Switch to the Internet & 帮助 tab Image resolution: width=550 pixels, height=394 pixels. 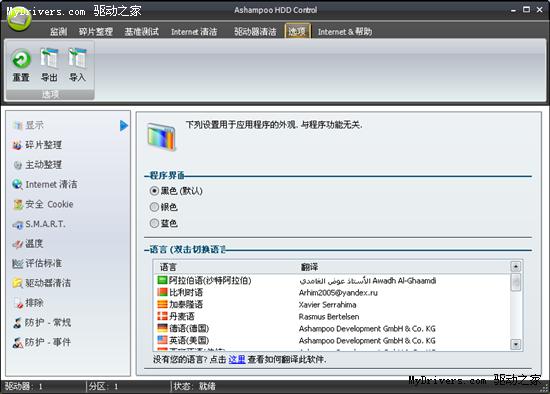(345, 32)
